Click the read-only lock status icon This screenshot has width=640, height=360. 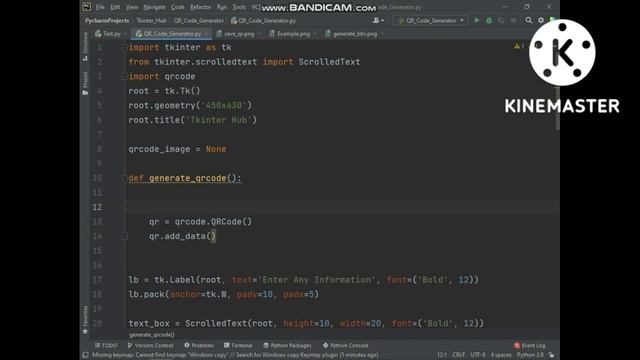pyautogui.click(x=551, y=355)
